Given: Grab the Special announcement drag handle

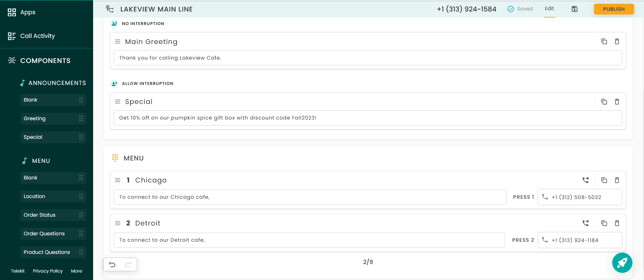Looking at the screenshot, I should 118,102.
